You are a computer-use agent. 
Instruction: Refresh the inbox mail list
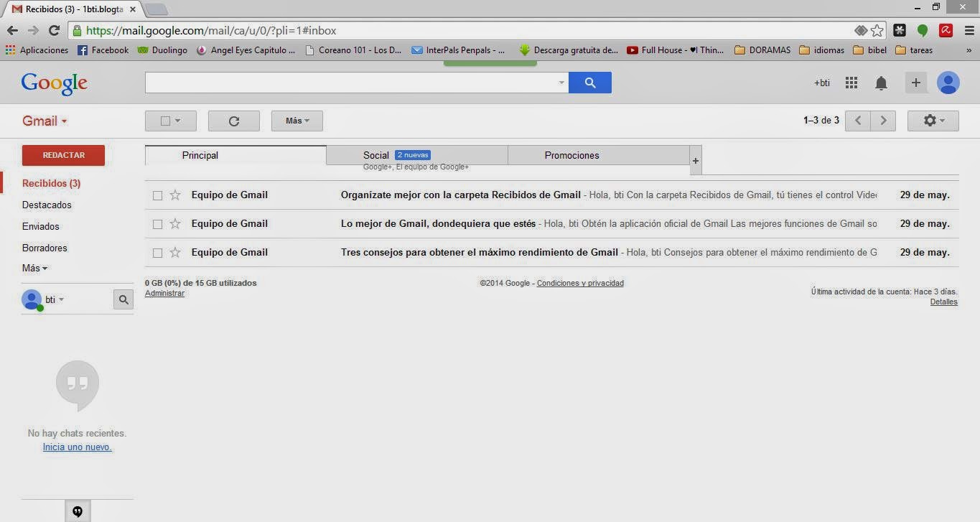click(234, 121)
